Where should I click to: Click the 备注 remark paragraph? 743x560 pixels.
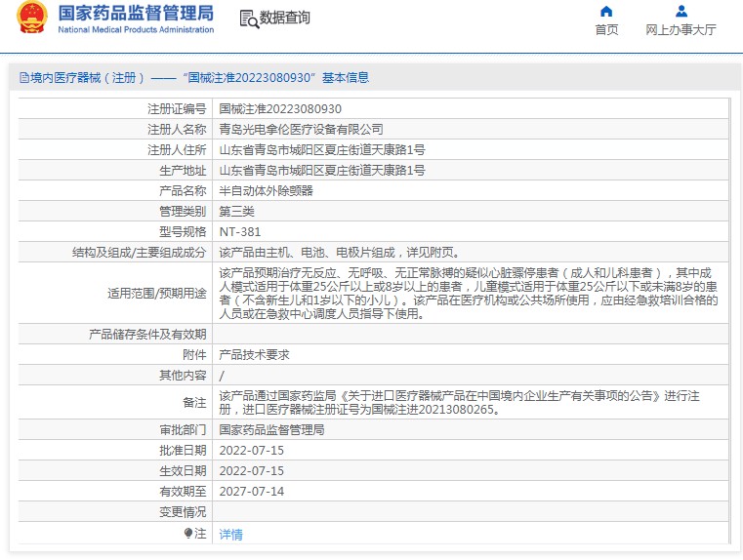(x=459, y=402)
